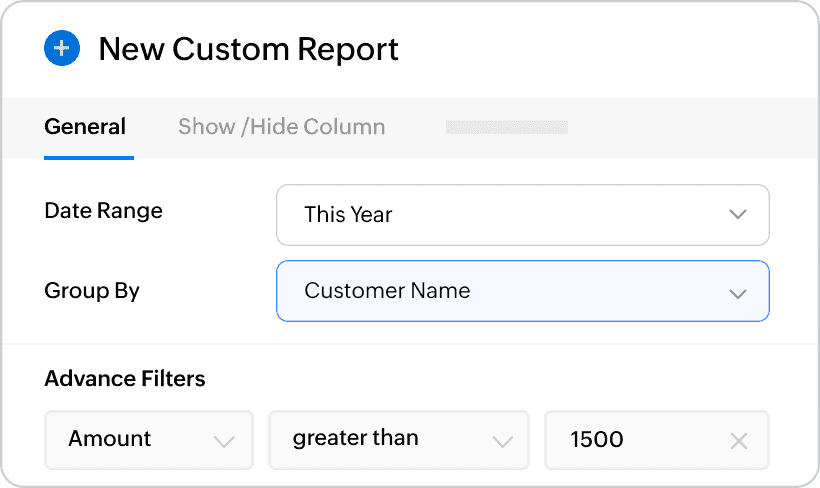This screenshot has height=488, width=820.
Task: Open the Show /Hide Column tab
Action: (281, 127)
